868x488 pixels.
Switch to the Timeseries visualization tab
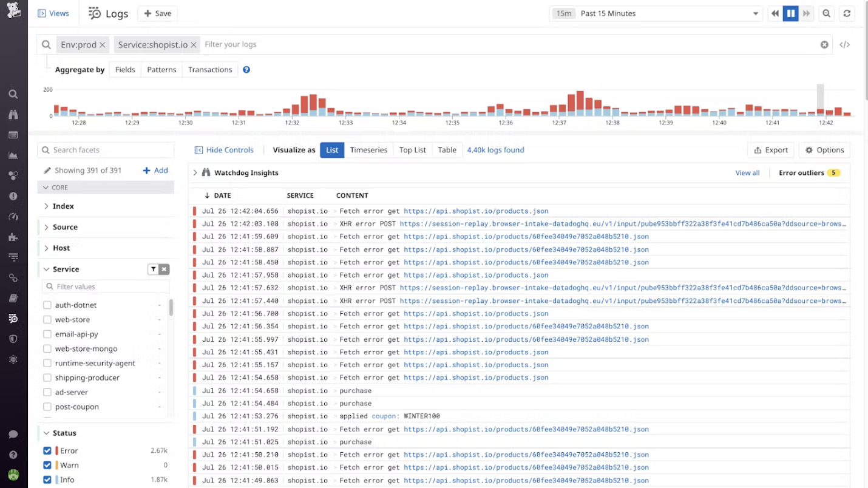(x=368, y=150)
